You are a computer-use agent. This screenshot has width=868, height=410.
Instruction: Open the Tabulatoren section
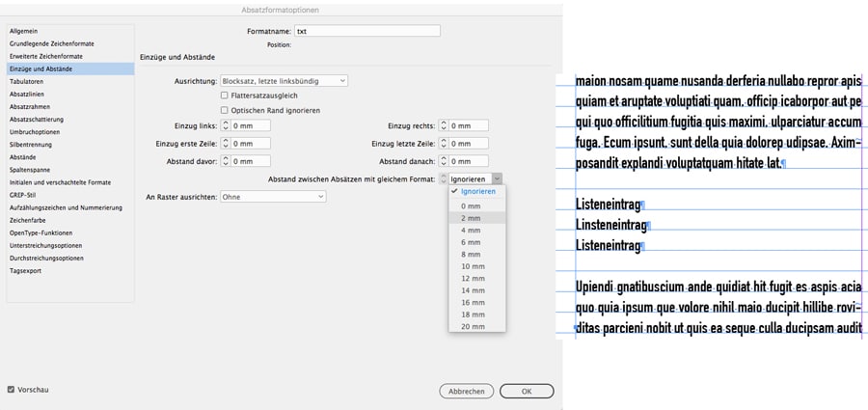[x=27, y=82]
